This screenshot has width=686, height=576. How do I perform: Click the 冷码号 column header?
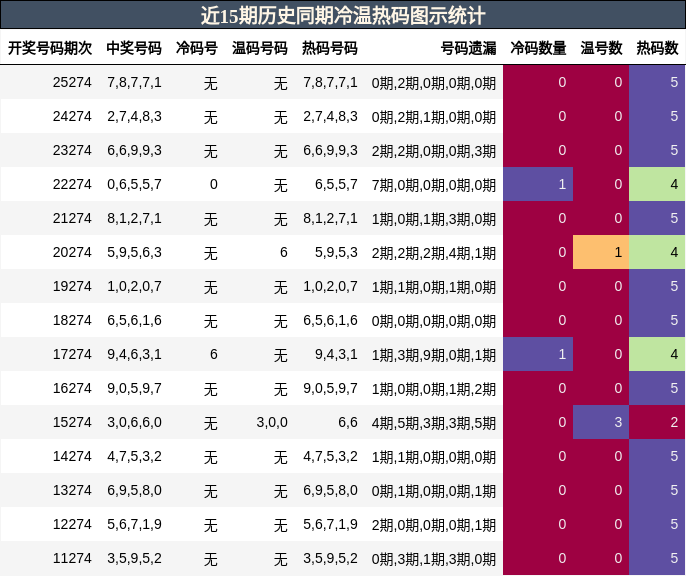coord(197,48)
